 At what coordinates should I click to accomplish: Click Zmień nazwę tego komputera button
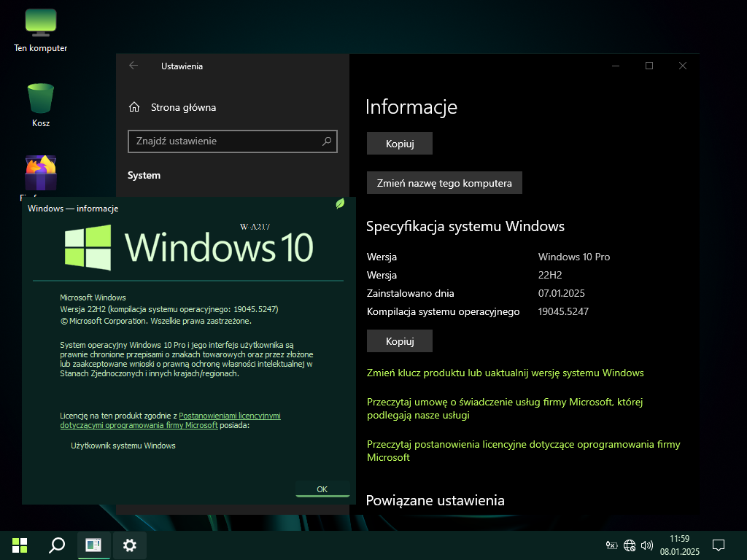coord(444,183)
